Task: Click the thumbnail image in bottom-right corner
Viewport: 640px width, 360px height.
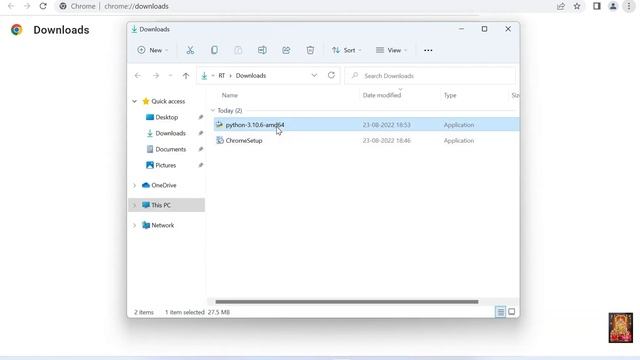Action: pyautogui.click(x=621, y=328)
